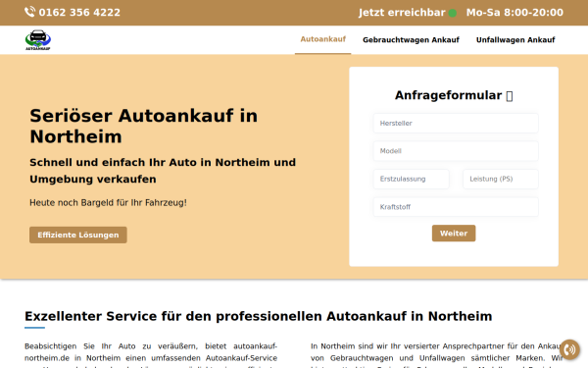588x368 pixels.
Task: Open the Autoankauf tab
Action: 322,39
